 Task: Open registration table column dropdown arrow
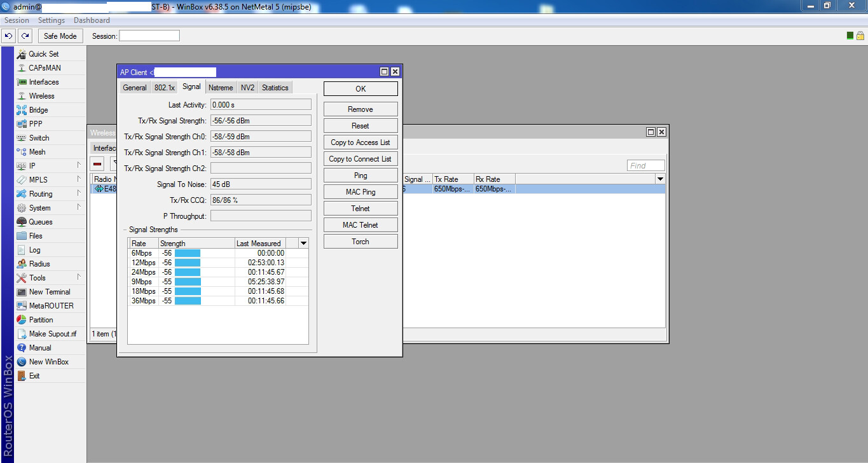660,179
